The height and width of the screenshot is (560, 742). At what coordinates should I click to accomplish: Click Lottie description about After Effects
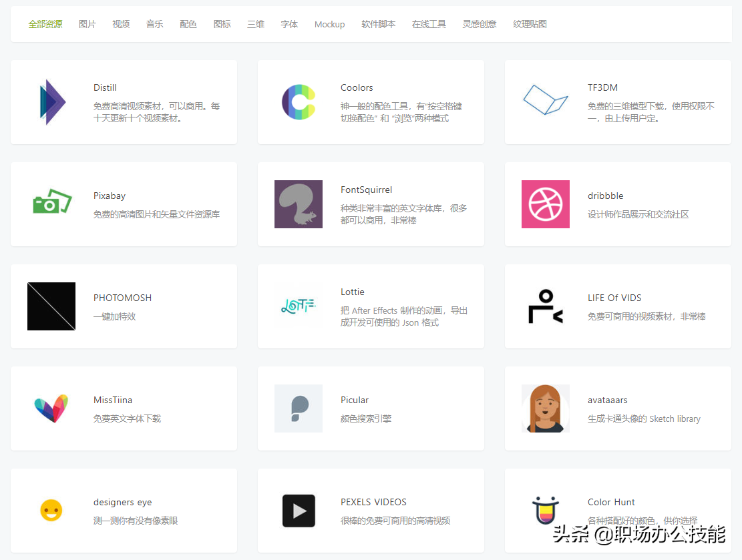click(404, 316)
